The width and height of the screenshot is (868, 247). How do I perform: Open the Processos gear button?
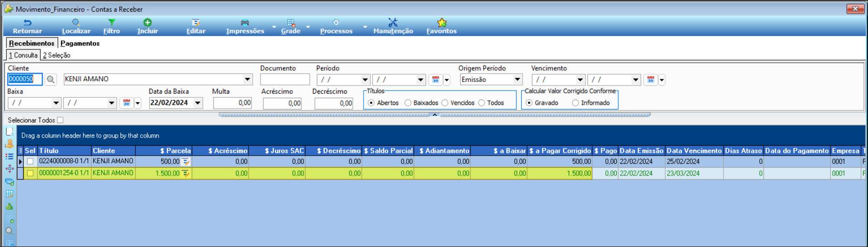click(x=336, y=27)
